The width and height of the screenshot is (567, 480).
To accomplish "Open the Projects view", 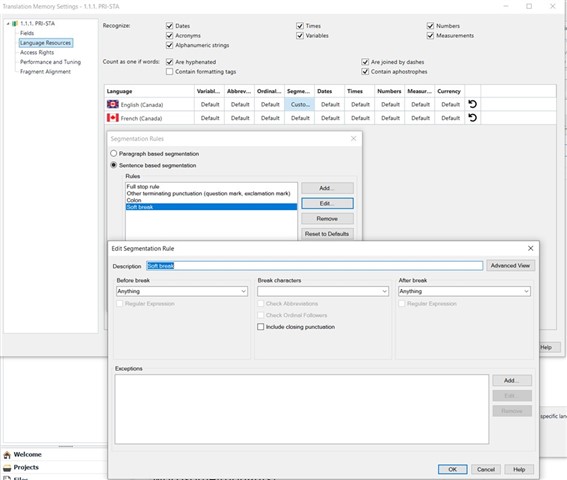I will [x=26, y=467].
